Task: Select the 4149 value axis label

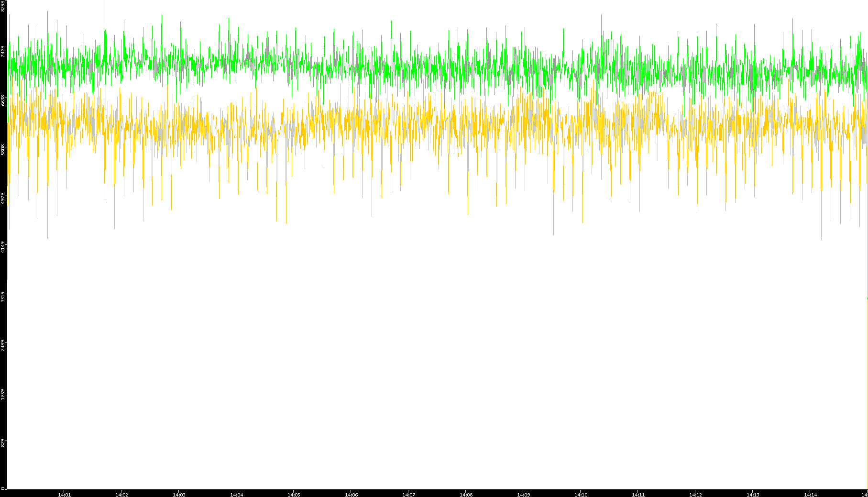Action: (3, 247)
